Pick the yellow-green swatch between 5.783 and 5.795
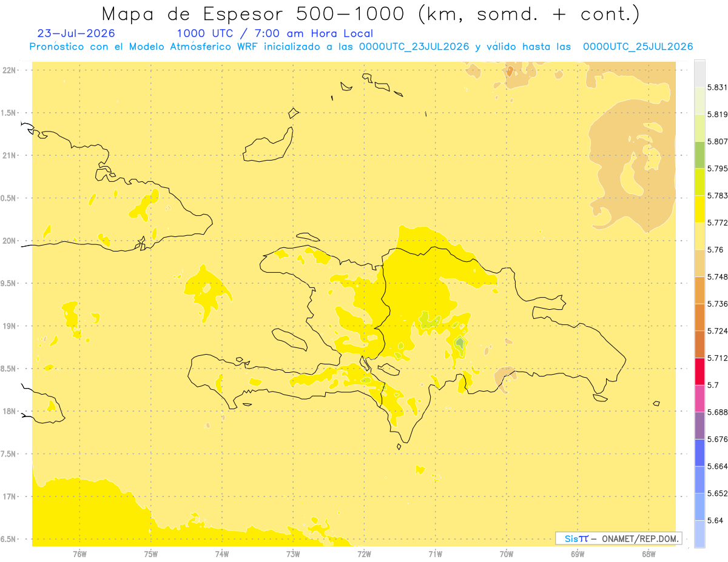This screenshot has width=728, height=562. tap(699, 182)
